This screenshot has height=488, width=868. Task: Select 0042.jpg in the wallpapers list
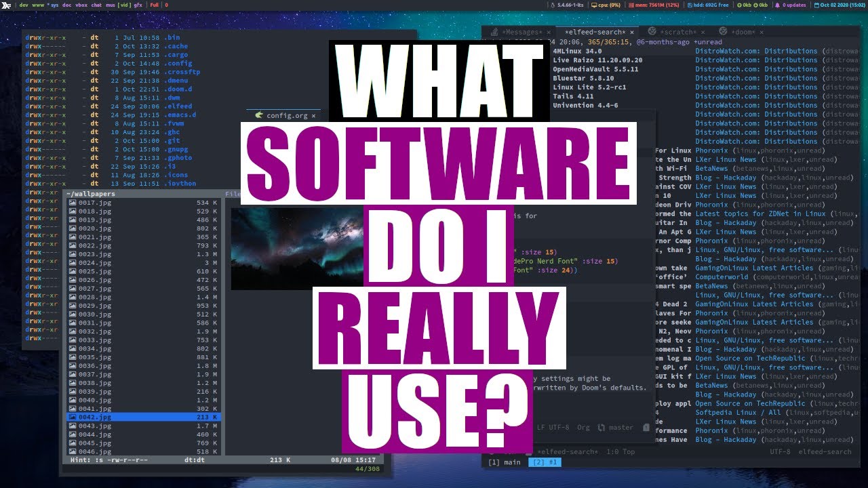144,418
